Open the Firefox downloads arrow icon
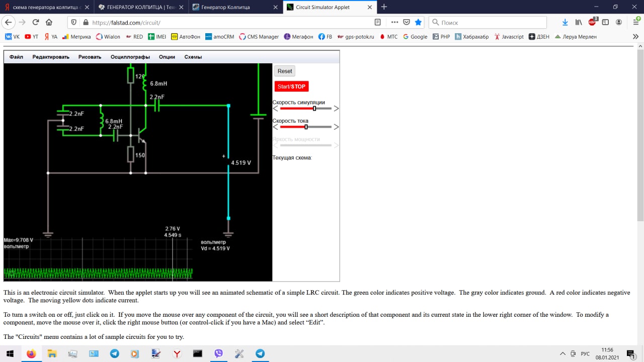The image size is (644, 362). pyautogui.click(x=565, y=22)
